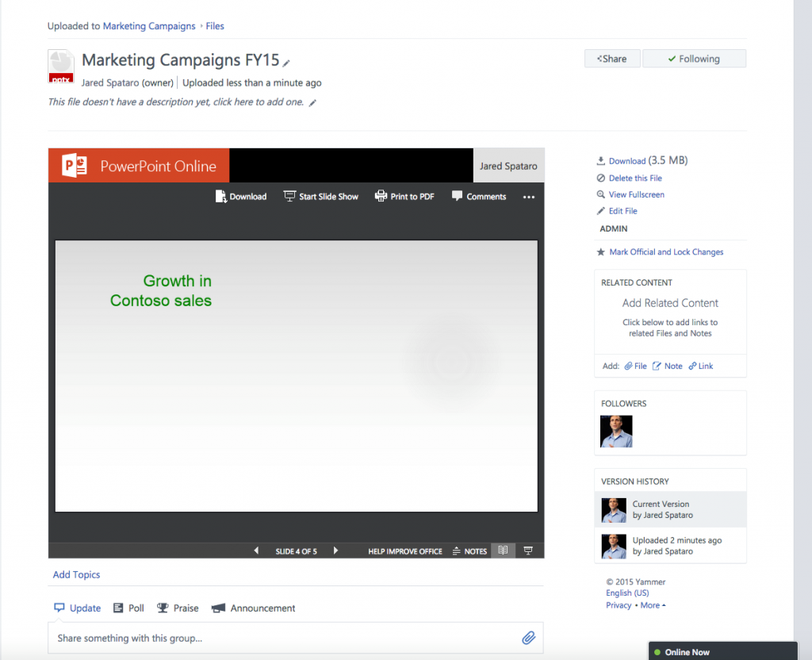Select the PowerPoint Online logo icon
This screenshot has height=660, width=812.
[74, 165]
